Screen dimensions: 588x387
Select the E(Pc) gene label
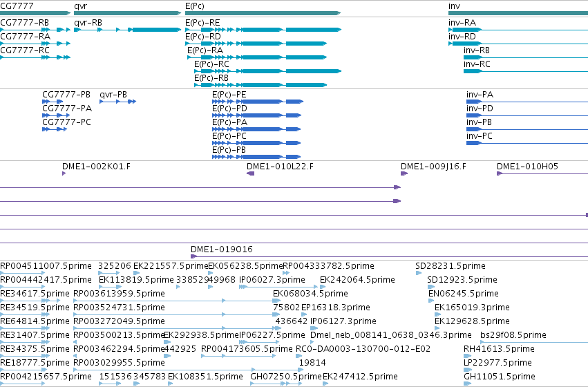pos(195,6)
